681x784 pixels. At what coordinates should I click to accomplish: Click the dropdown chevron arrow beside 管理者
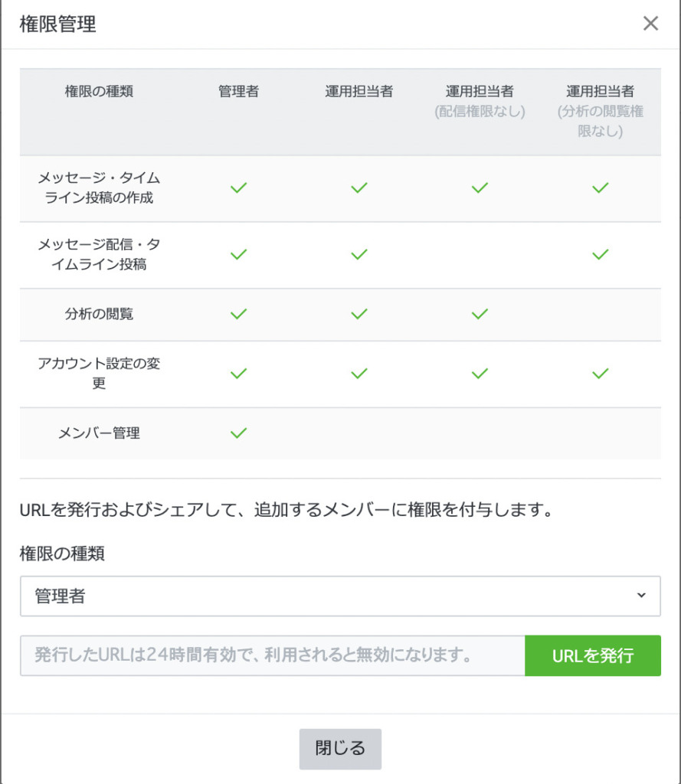[x=641, y=596]
